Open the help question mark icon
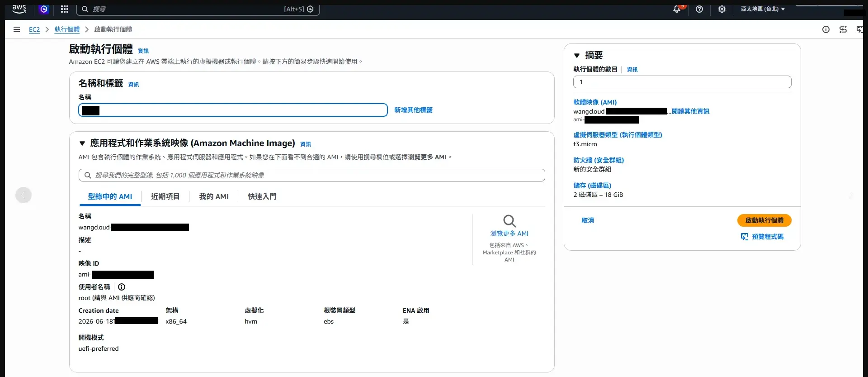This screenshot has height=377, width=868. click(699, 9)
